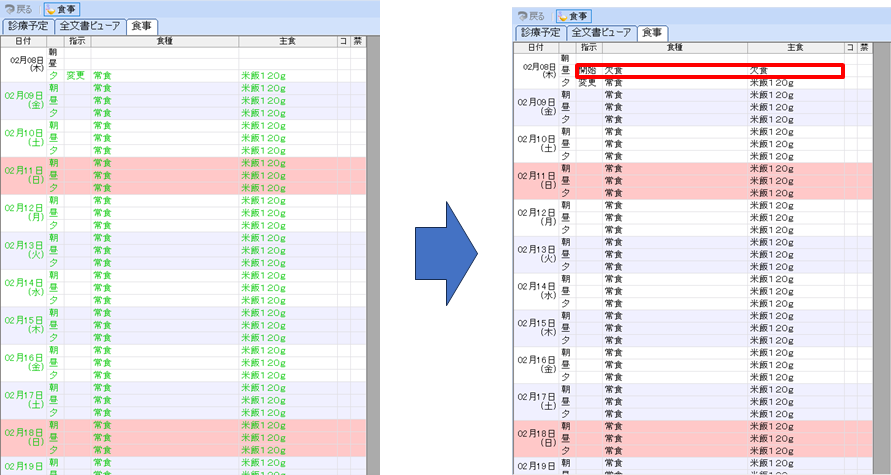Open 全文書ビューア tab in left window
This screenshot has height=475, width=891.
(90, 26)
